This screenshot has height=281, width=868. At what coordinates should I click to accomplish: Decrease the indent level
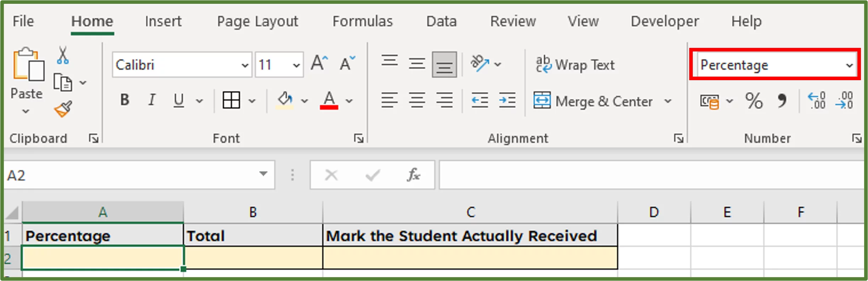click(480, 100)
